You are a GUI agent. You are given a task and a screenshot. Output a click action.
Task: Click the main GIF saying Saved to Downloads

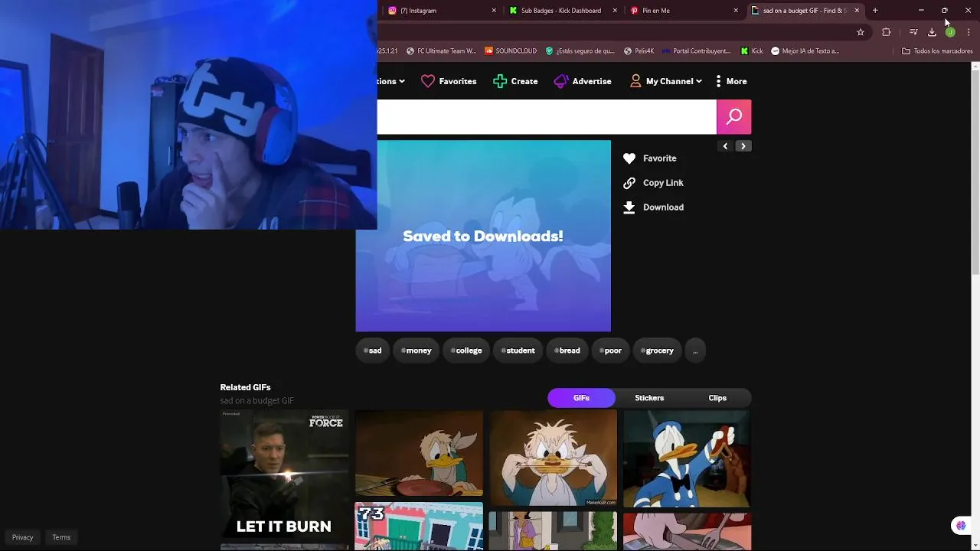[x=483, y=236]
